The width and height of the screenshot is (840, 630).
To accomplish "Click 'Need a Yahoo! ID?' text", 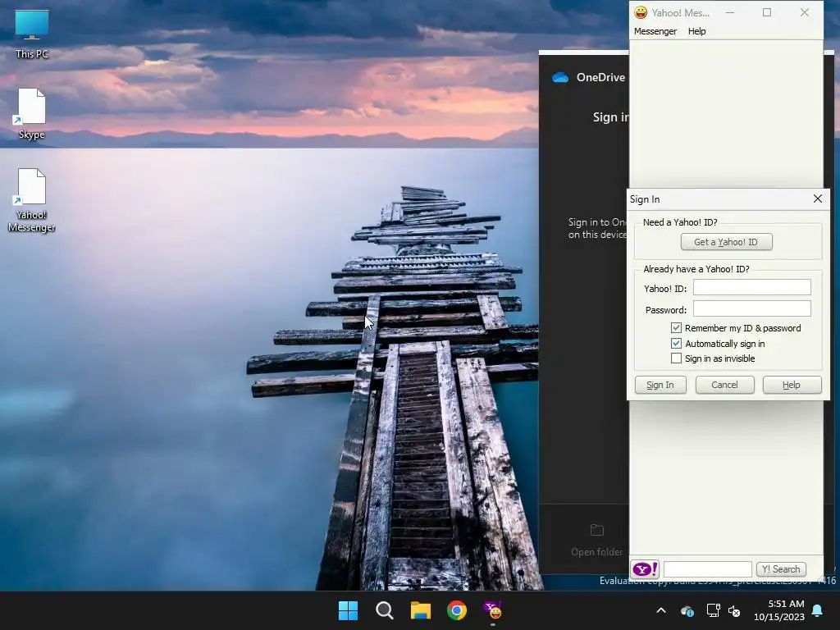I will 680,222.
